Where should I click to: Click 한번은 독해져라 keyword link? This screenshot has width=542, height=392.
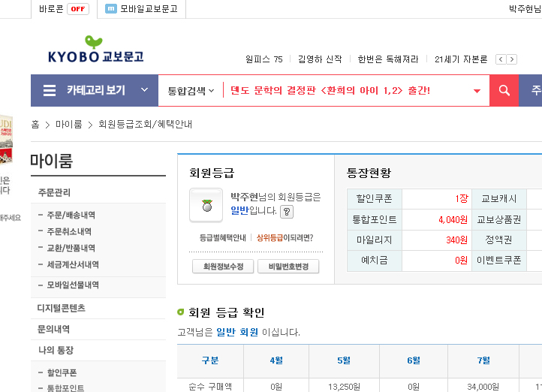point(388,59)
